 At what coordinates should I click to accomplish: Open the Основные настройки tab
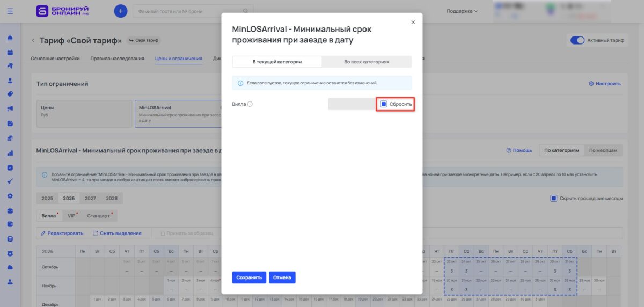pos(55,59)
